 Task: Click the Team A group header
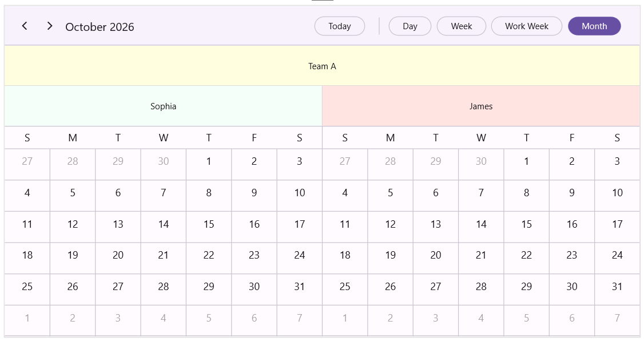(322, 66)
